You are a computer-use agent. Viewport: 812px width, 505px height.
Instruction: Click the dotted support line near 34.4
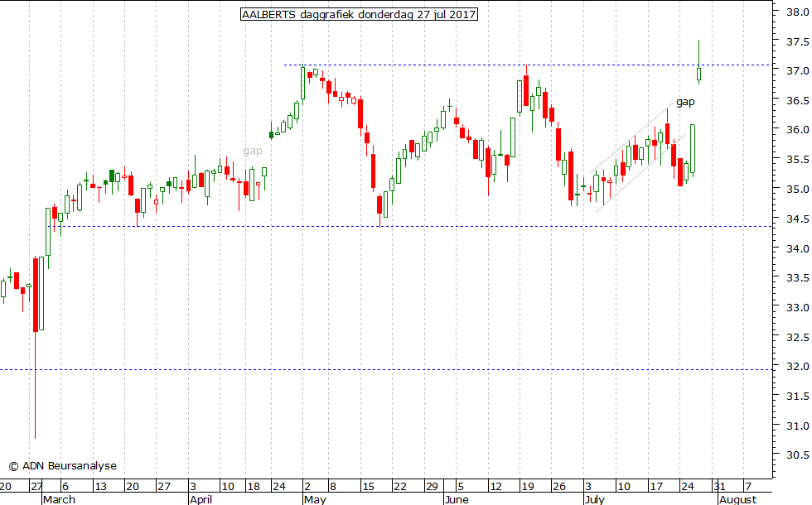click(x=409, y=226)
